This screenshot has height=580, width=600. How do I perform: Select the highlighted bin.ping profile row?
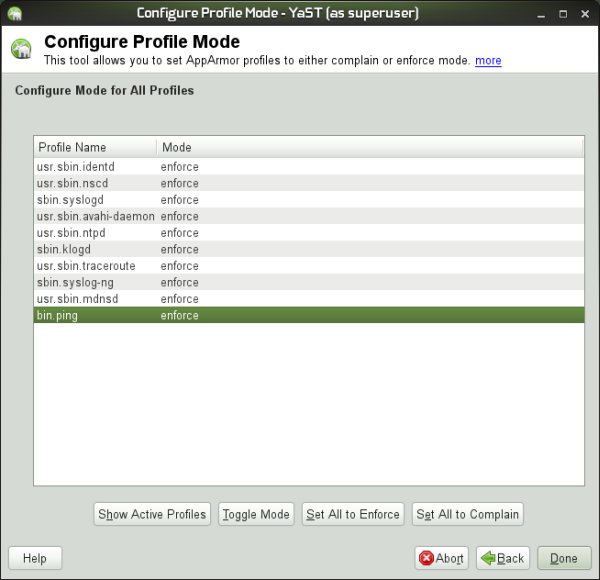pyautogui.click(x=309, y=315)
